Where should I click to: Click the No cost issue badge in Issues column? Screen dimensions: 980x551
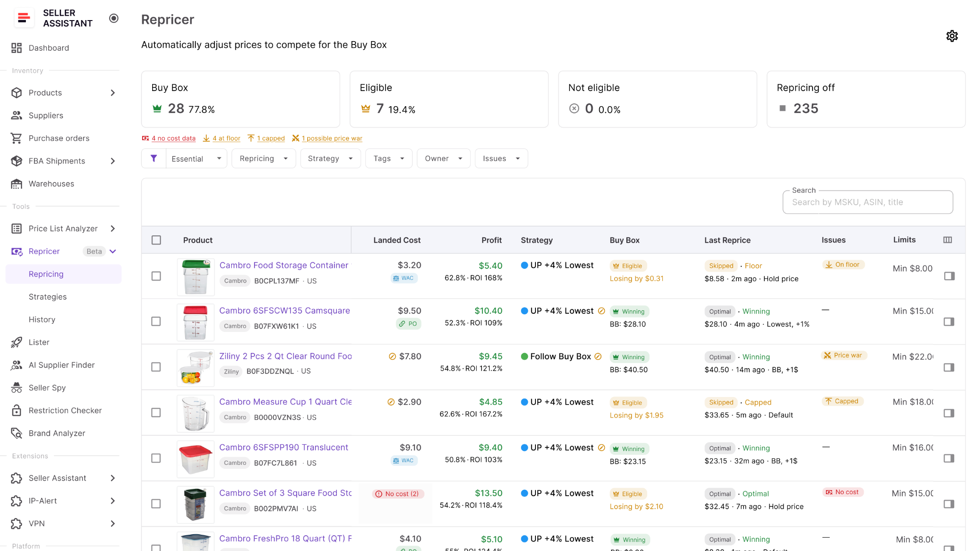843,492
